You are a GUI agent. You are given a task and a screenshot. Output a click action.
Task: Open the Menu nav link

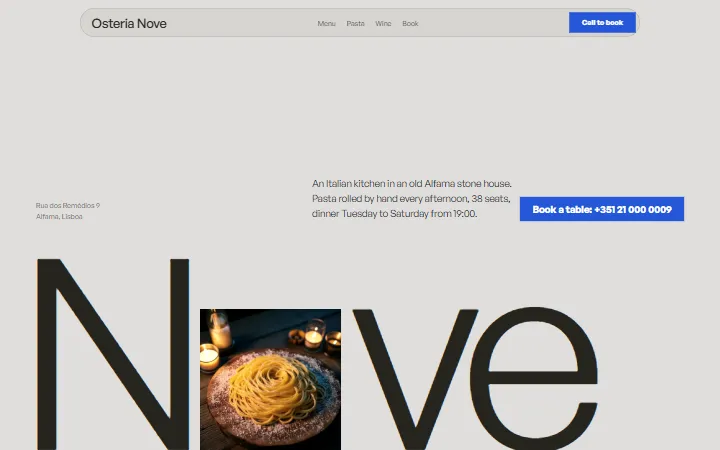tap(326, 23)
